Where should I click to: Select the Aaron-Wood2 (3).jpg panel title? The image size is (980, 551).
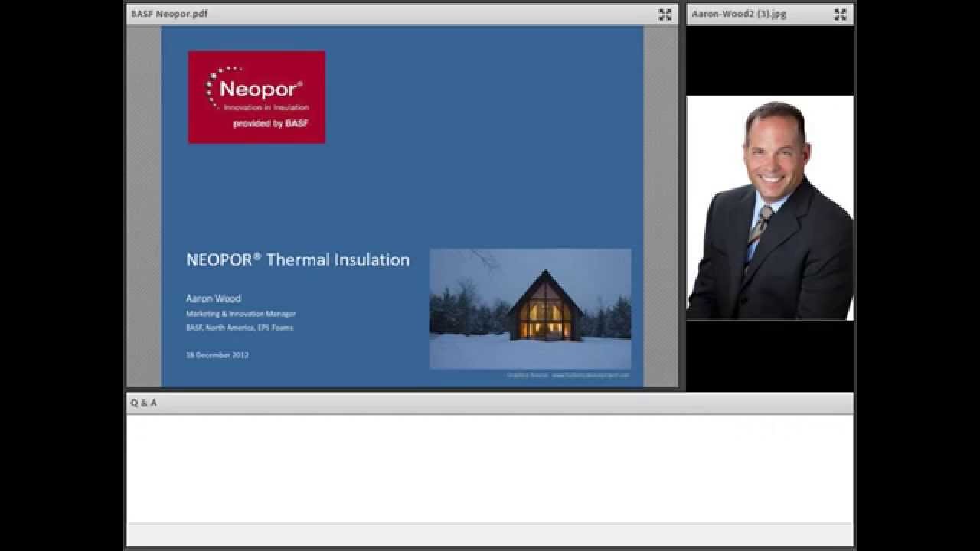(739, 14)
